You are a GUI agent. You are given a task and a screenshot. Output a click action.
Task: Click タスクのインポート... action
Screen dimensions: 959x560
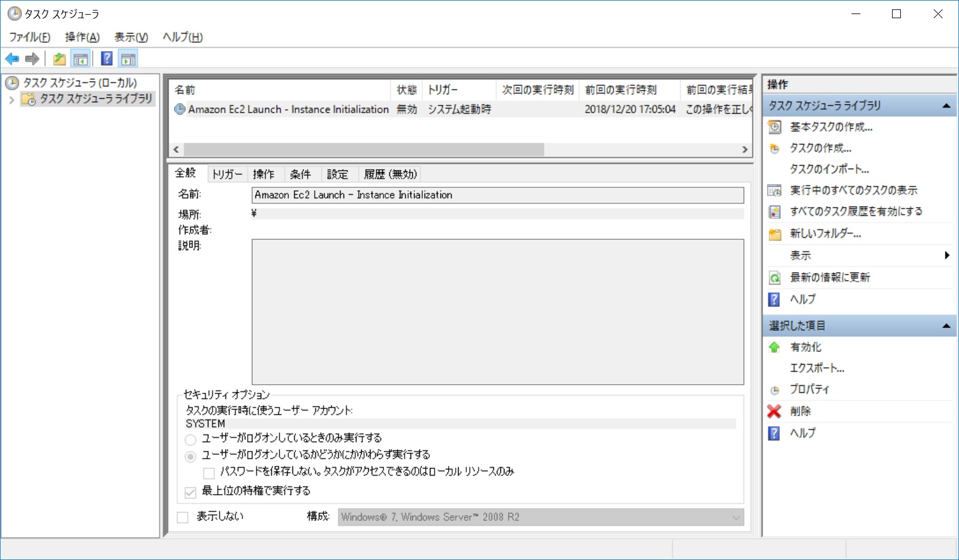(x=829, y=169)
